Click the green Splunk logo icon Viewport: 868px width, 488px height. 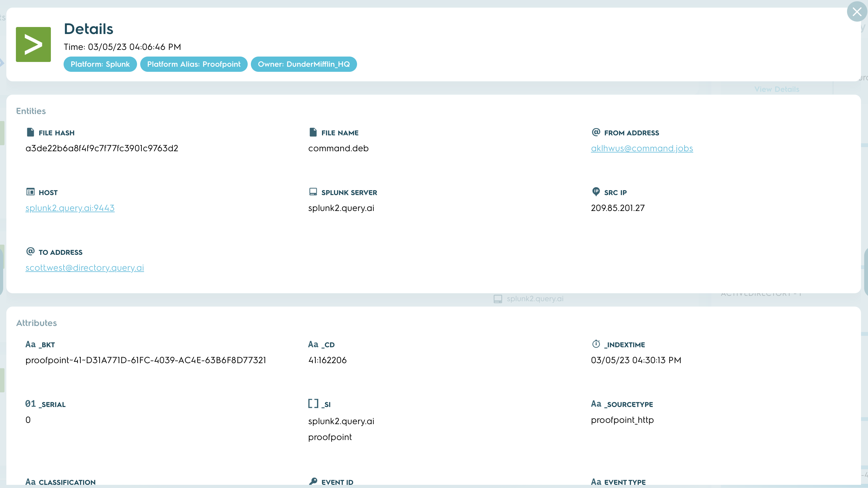click(x=33, y=44)
